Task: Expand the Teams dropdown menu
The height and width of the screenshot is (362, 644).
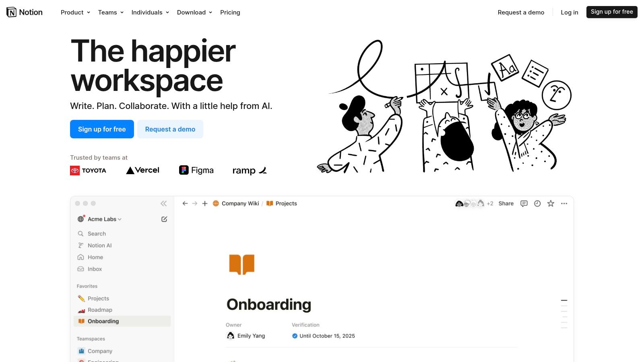Action: point(111,12)
